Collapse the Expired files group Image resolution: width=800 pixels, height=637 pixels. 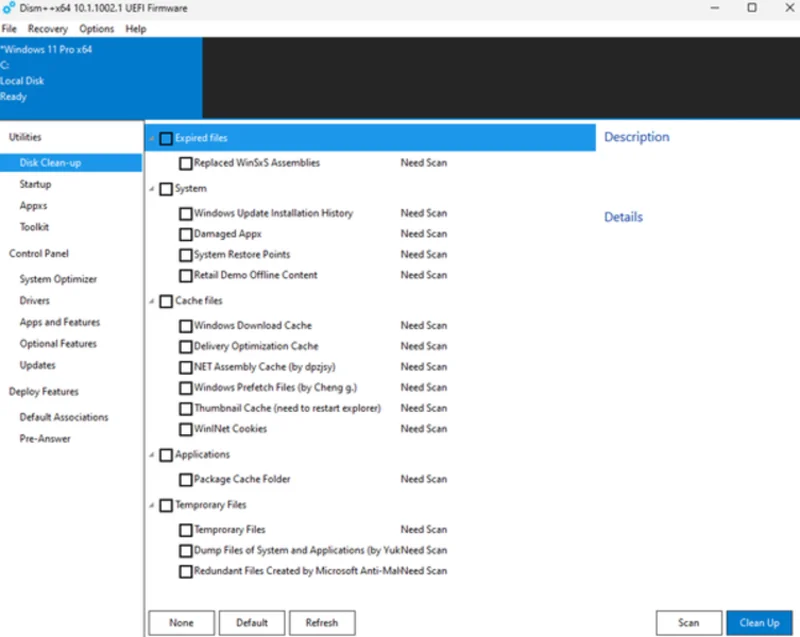click(152, 139)
